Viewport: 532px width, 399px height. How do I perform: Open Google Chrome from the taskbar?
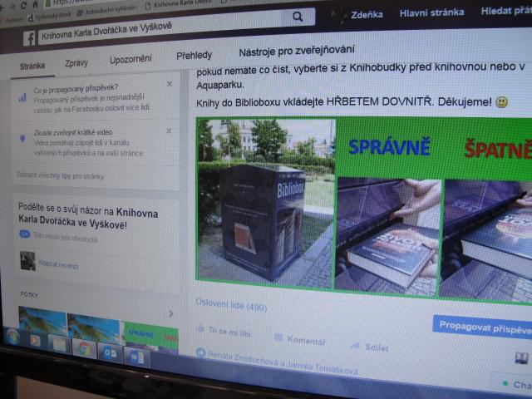tap(85, 348)
